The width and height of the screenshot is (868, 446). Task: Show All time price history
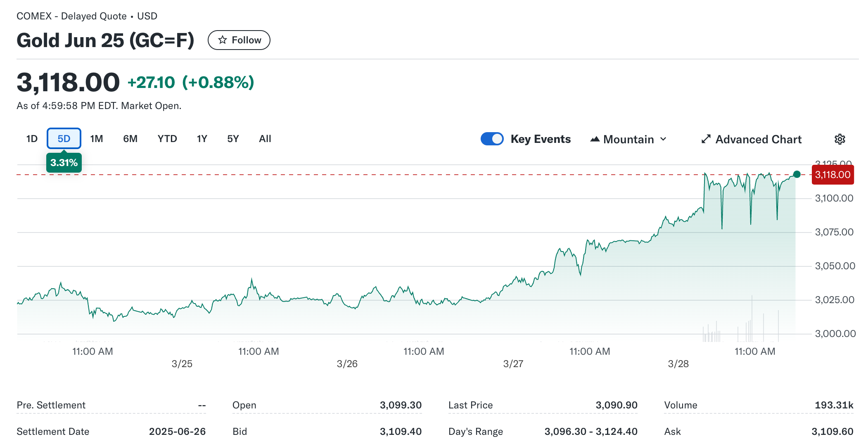click(x=265, y=139)
